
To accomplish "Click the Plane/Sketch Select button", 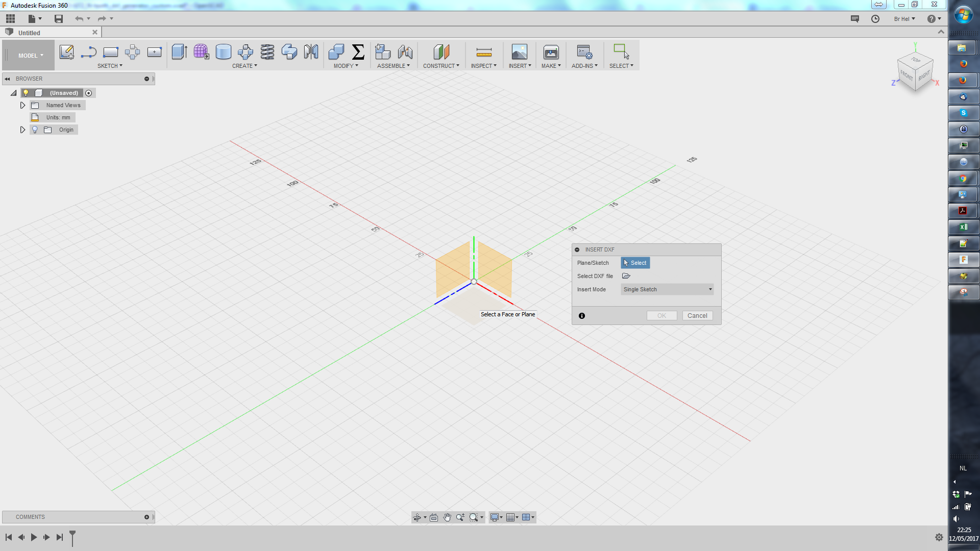I will (635, 263).
